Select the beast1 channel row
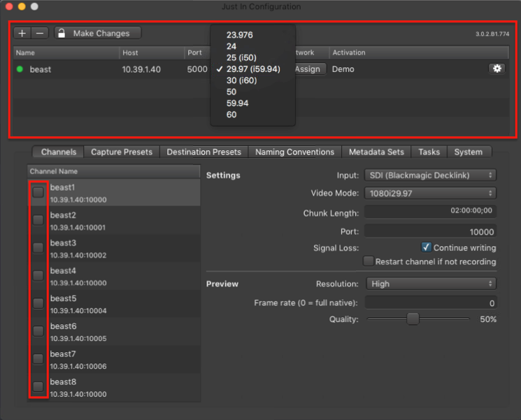 (114, 192)
